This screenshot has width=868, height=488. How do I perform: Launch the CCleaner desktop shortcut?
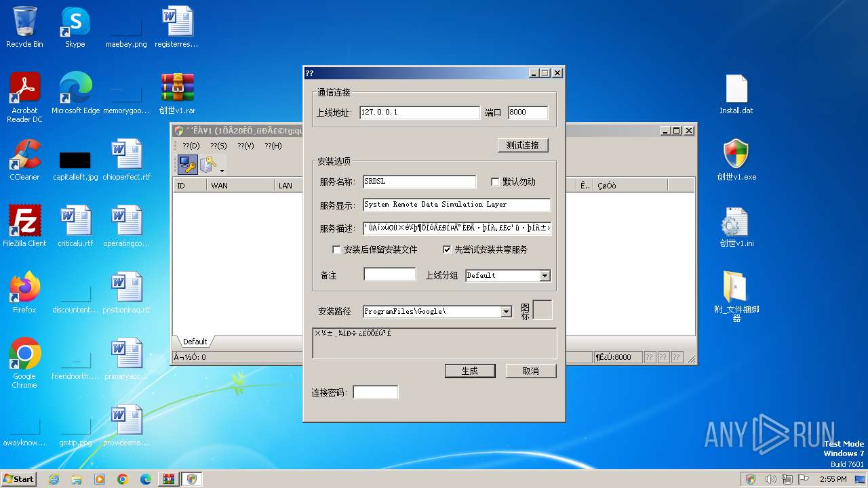(x=24, y=160)
